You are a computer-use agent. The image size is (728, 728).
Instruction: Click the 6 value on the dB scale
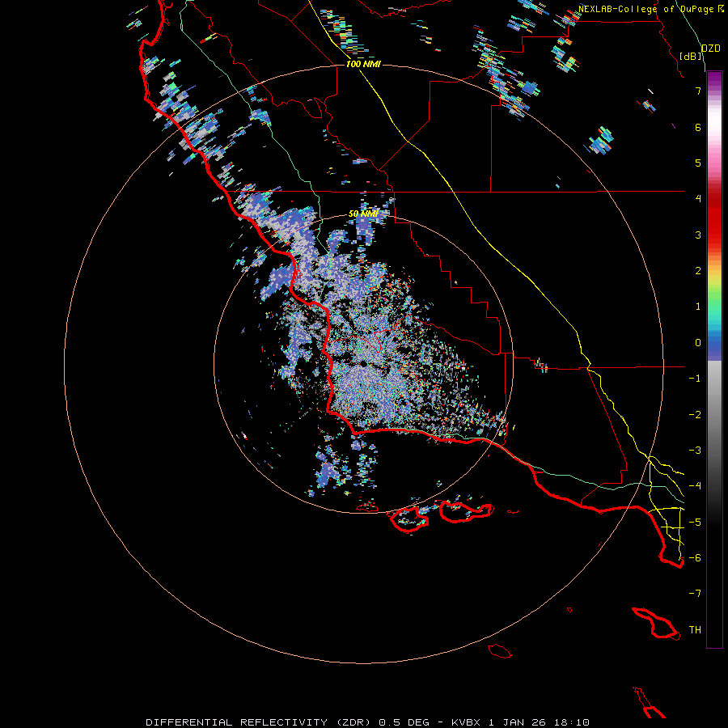tap(698, 127)
